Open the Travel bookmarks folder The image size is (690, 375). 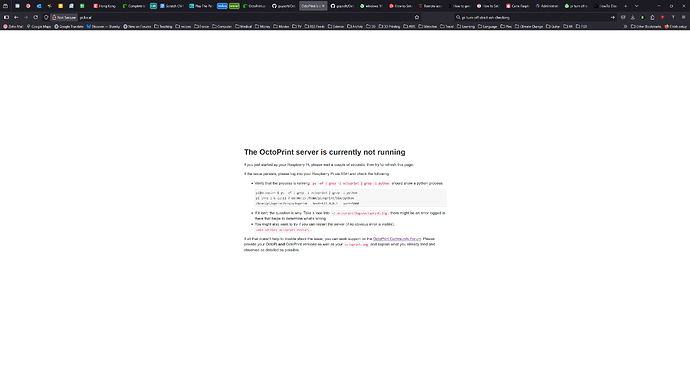tap(447, 26)
